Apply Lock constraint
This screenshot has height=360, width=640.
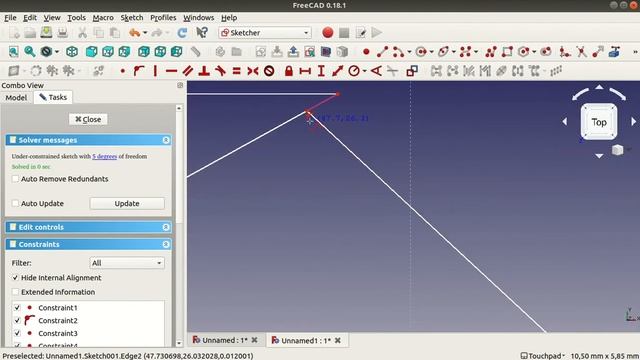pyautogui.click(x=289, y=71)
